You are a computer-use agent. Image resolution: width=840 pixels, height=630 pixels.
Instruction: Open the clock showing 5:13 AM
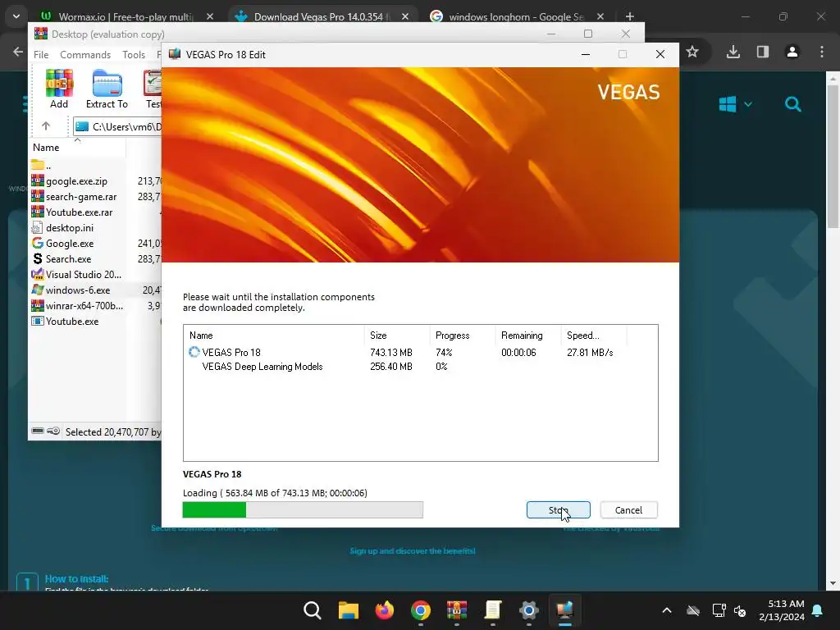782,610
